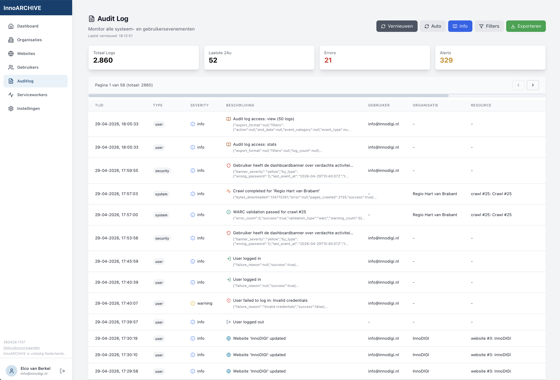
Task: Click the 'Crawl completed for Regio Hart van Brabant' entry
Action: [x=276, y=191]
